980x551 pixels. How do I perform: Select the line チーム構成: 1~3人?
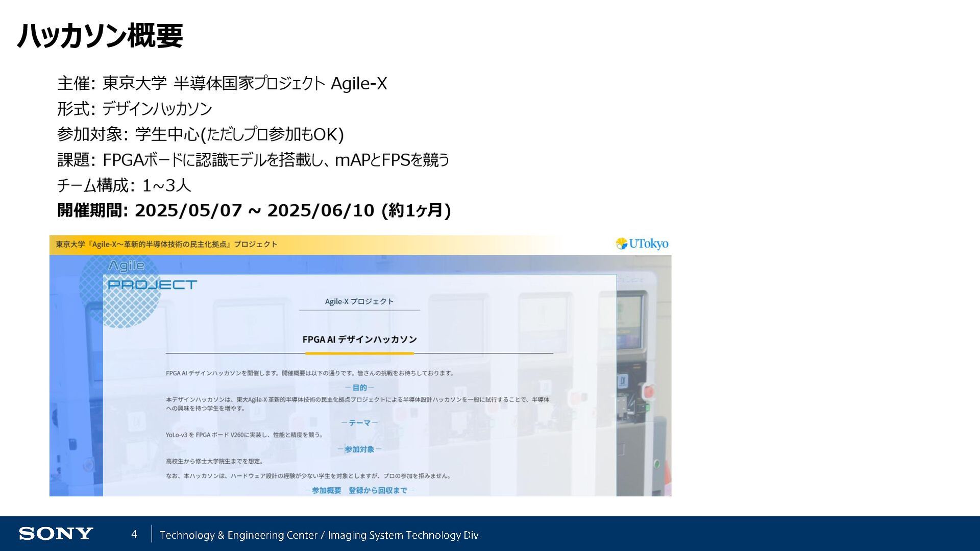click(x=124, y=185)
